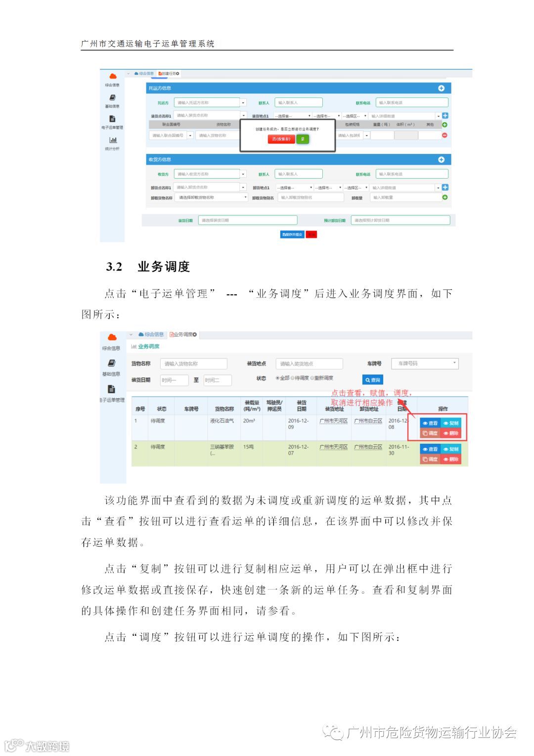
Task: Click 广州市白云区 link in row 2
Action: click(368, 447)
